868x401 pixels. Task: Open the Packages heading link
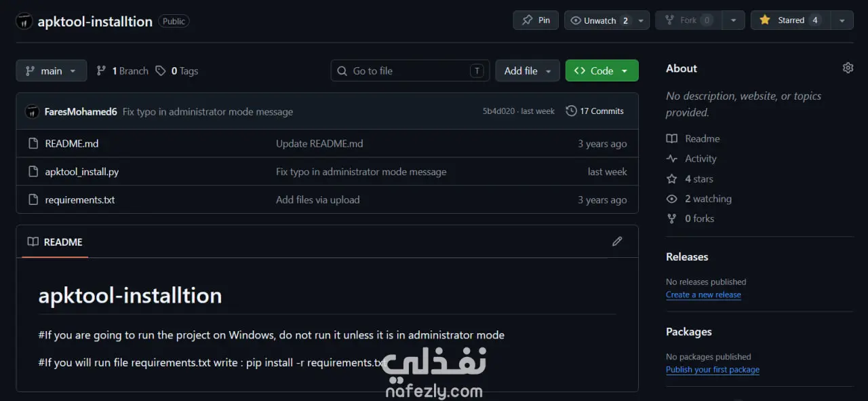tap(689, 332)
